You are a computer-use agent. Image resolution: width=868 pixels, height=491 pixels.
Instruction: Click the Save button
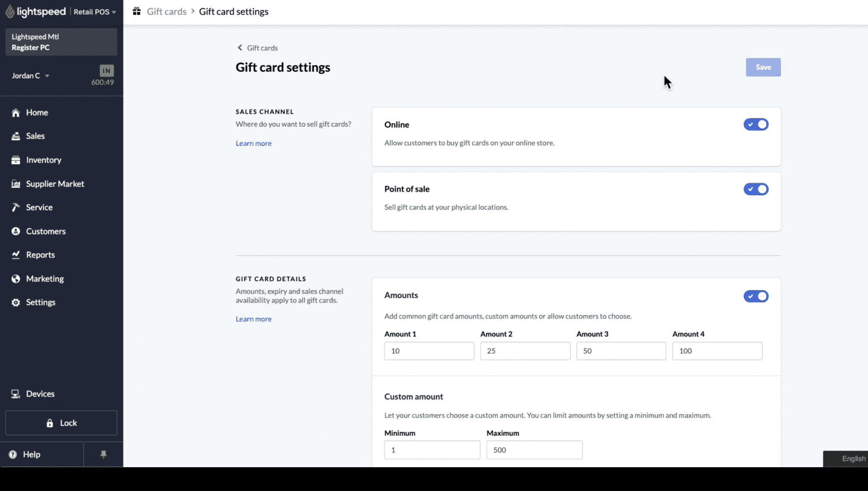coord(763,67)
